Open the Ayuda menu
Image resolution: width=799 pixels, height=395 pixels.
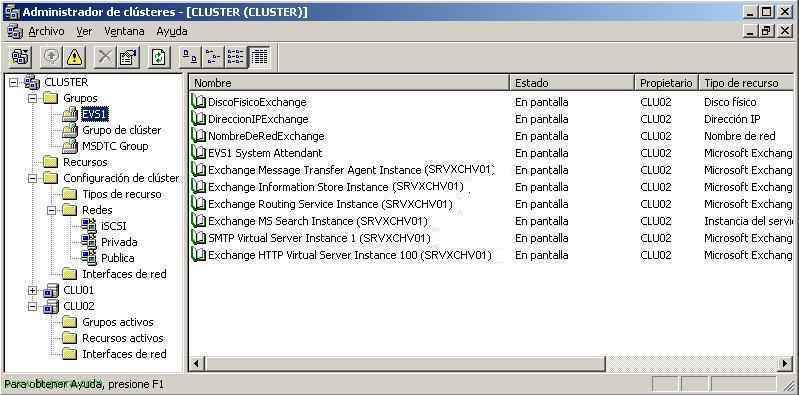pos(172,32)
